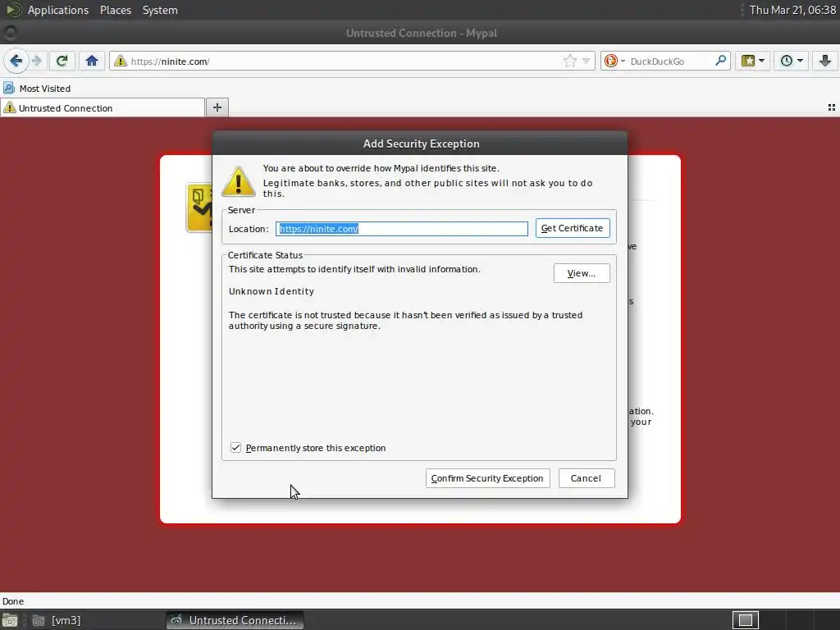The image size is (840, 630).
Task: Open the Places menu
Action: pos(116,10)
